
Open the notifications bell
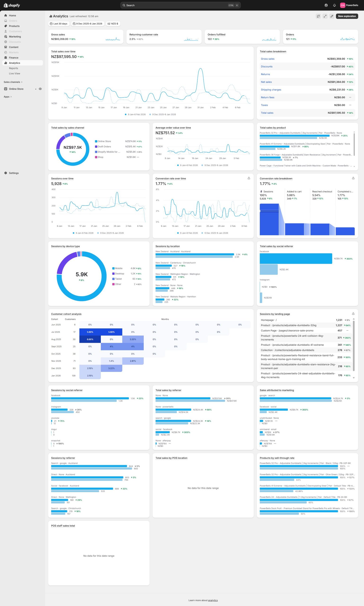334,5
